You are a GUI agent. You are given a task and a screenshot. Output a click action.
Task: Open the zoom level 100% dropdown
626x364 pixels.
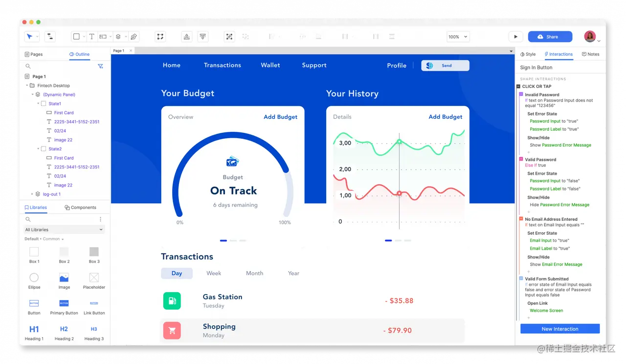(458, 37)
